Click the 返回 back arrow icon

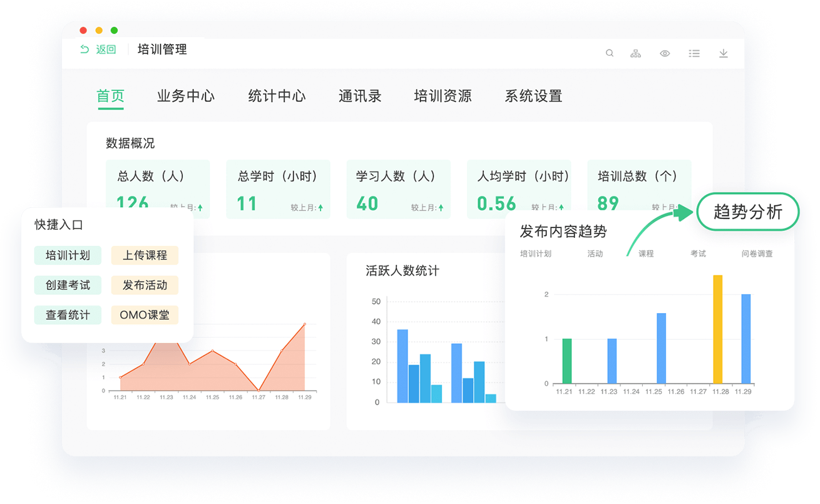[x=85, y=49]
